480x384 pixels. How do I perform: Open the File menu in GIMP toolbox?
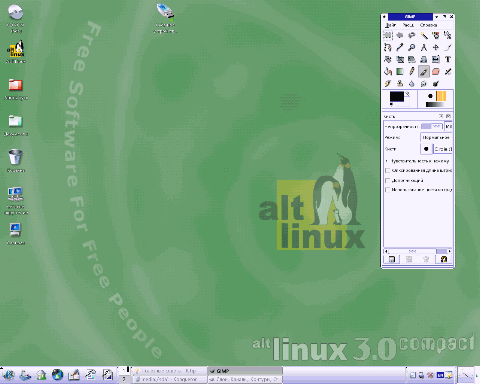tap(391, 25)
